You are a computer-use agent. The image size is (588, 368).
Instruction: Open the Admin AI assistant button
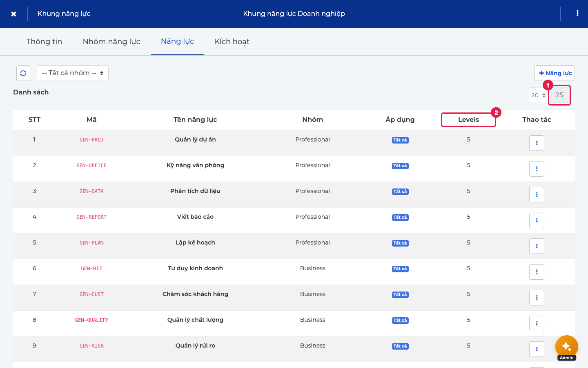click(567, 347)
